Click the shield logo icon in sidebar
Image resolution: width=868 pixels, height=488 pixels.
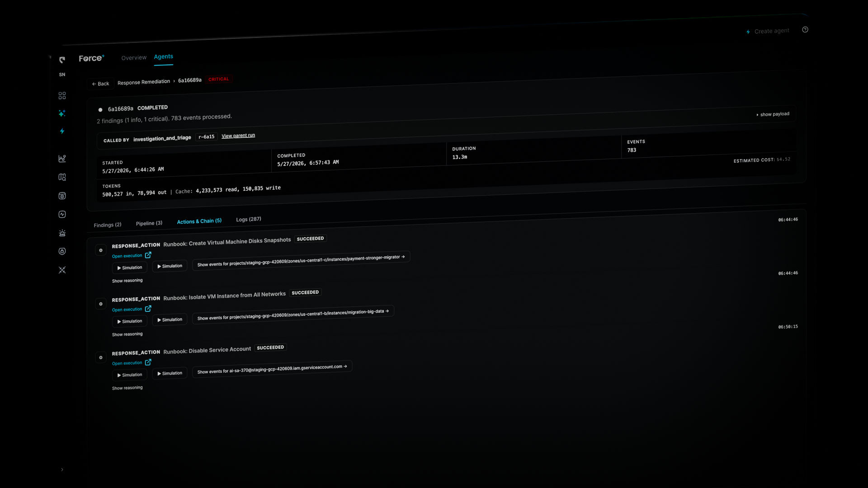(x=62, y=60)
